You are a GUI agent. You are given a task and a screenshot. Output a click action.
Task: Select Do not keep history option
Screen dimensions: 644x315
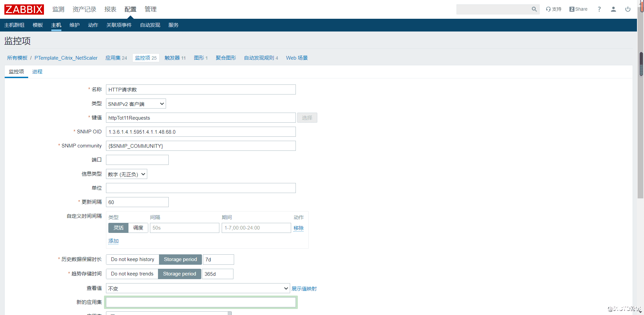(132, 259)
